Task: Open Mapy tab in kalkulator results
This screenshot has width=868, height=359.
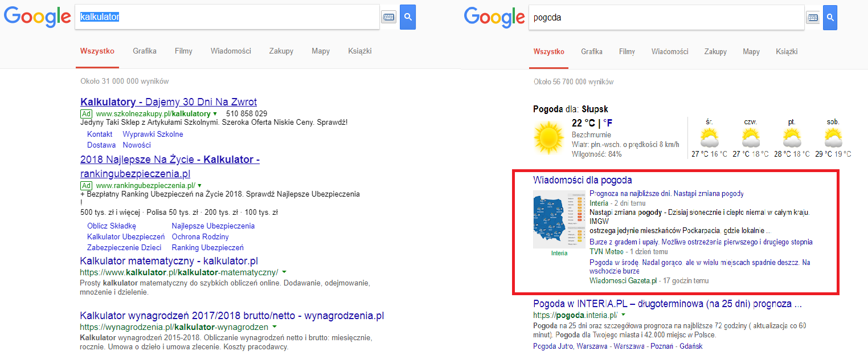Action: coord(321,51)
